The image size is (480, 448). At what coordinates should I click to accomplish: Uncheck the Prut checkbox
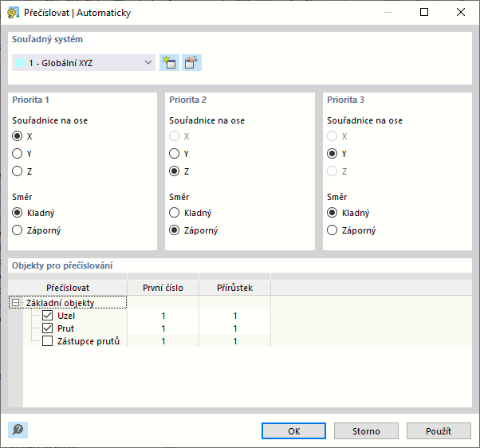47,328
